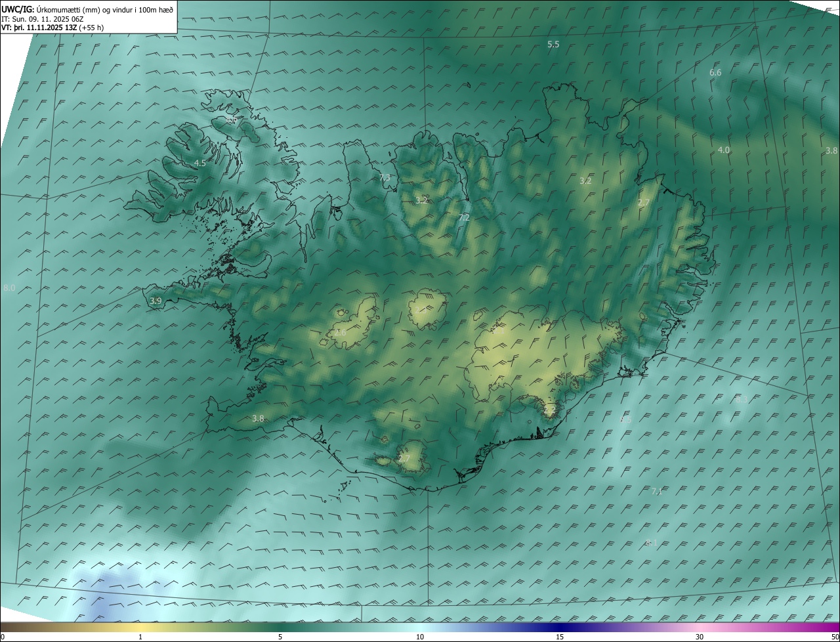Screen dimensions: 840x642
Task: Click the 6.6 value label over the northeast sea
Action: click(x=715, y=73)
